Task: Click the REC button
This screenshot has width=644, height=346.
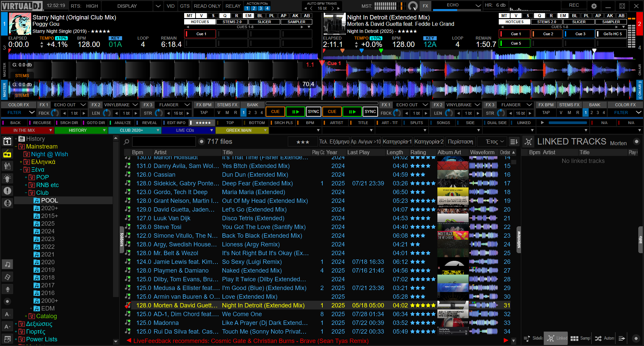Action: (574, 5)
